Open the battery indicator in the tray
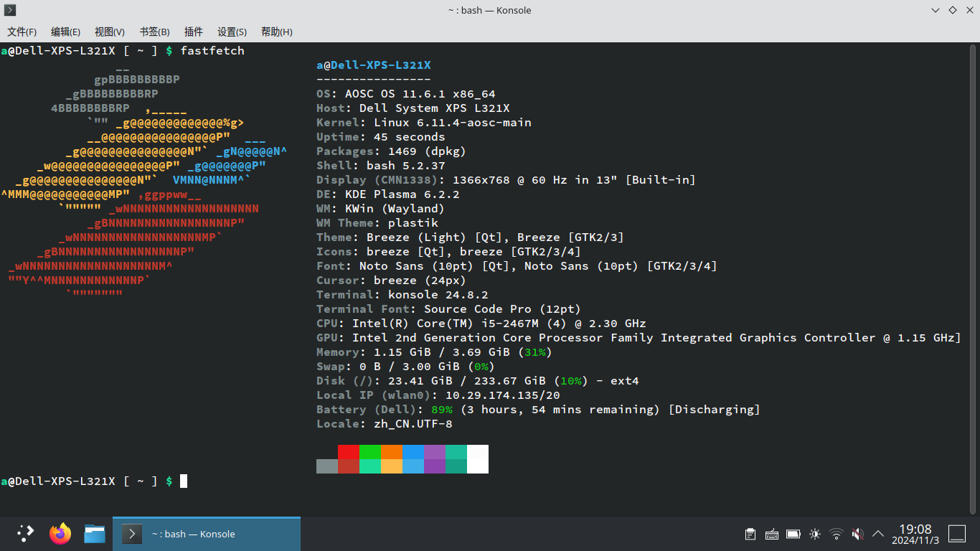 (x=793, y=534)
